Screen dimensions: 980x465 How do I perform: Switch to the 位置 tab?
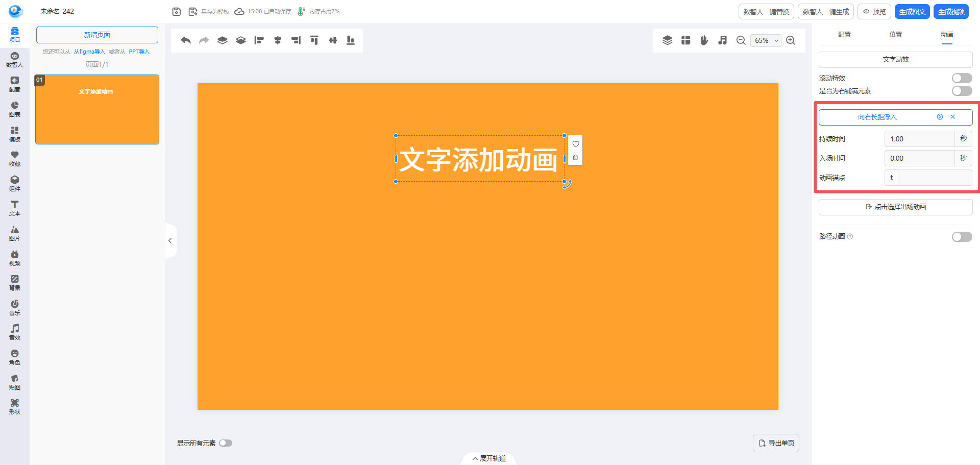(x=895, y=35)
